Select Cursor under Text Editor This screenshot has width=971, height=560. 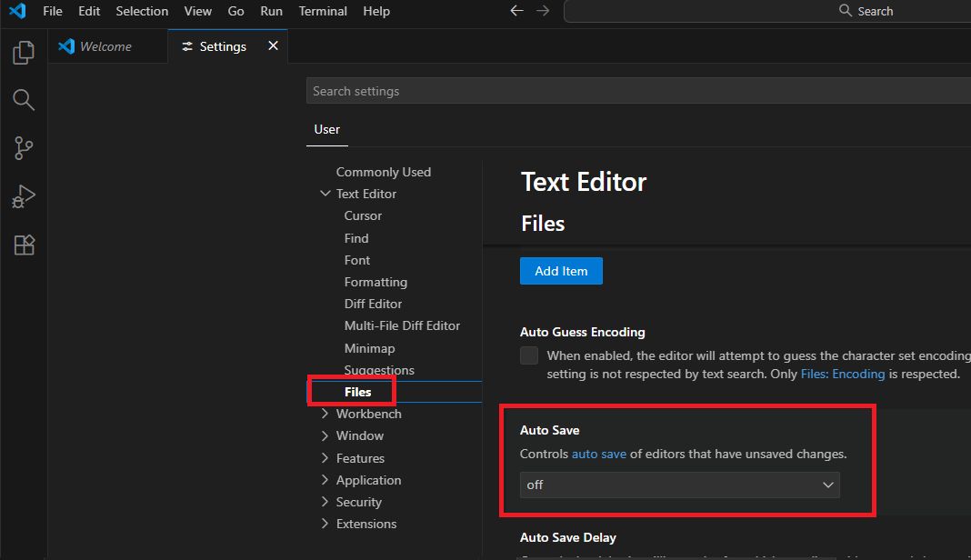click(363, 216)
